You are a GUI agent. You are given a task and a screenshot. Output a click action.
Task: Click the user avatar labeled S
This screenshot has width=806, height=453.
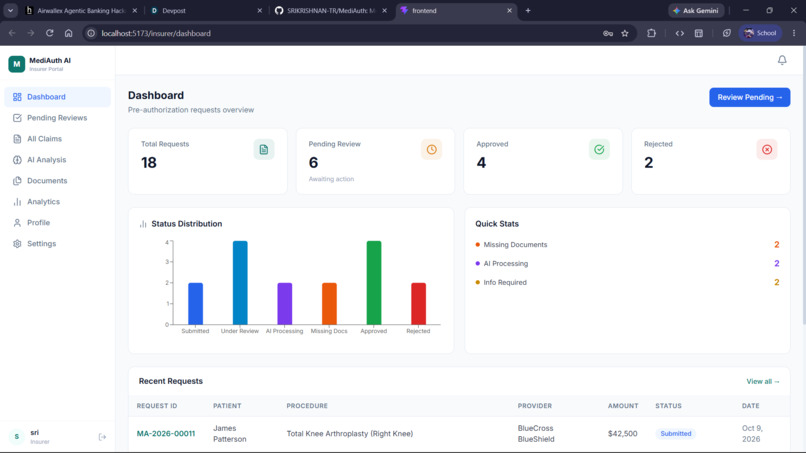16,437
